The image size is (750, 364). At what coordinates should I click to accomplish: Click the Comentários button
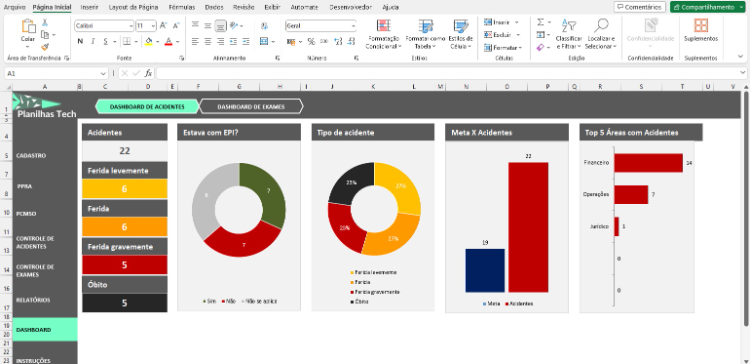pyautogui.click(x=640, y=7)
